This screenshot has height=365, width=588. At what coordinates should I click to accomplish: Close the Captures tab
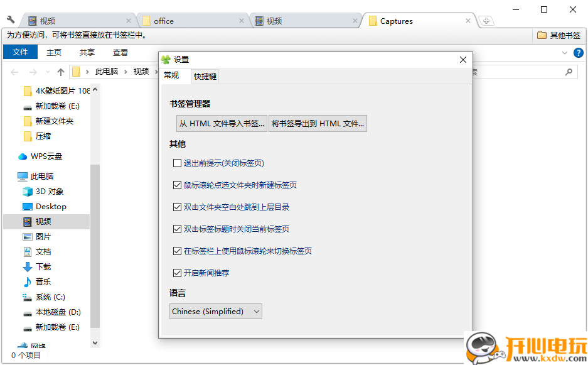tap(468, 21)
